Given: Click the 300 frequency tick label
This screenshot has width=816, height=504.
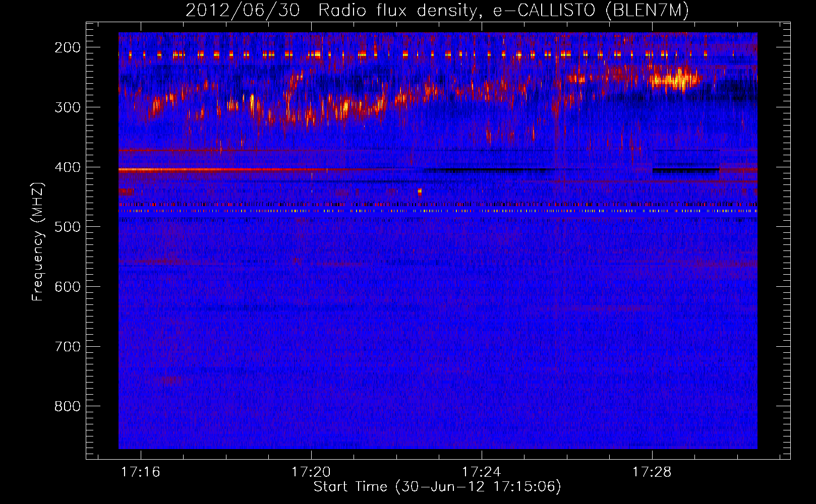Looking at the screenshot, I should 67,107.
